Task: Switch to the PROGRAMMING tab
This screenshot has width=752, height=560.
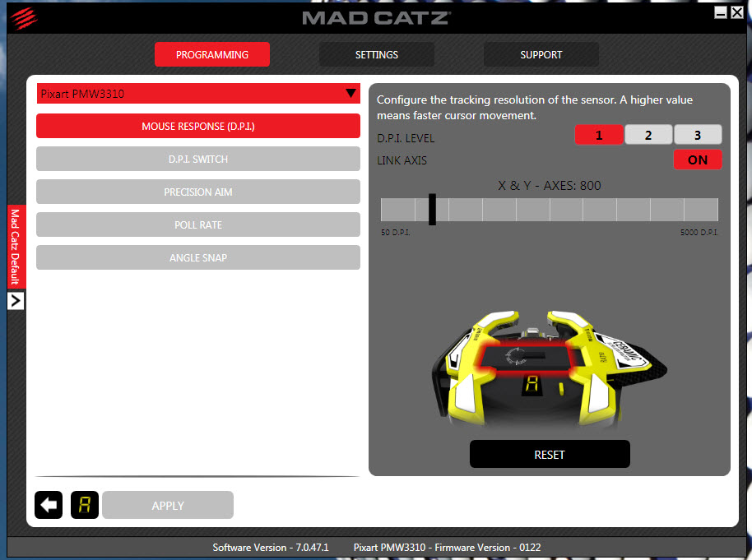Action: (212, 54)
